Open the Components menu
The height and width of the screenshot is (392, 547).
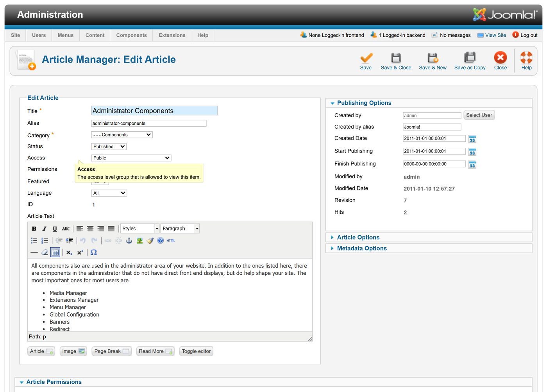click(x=131, y=35)
